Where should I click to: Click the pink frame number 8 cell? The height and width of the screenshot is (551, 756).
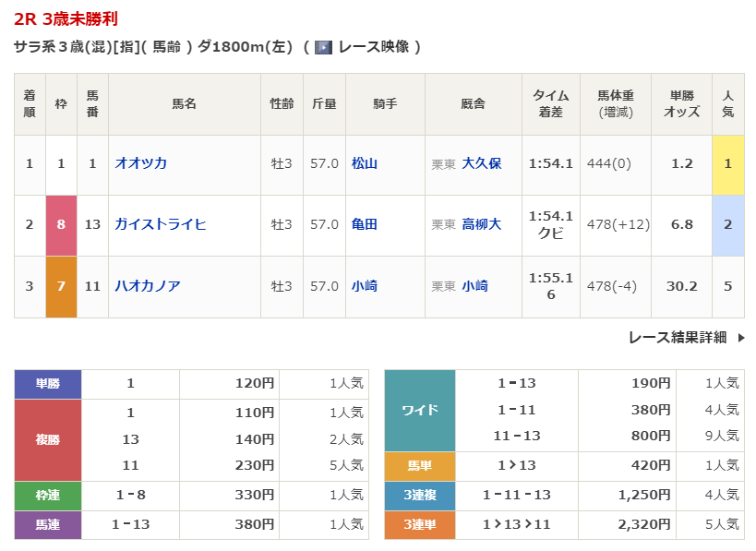pyautogui.click(x=61, y=224)
